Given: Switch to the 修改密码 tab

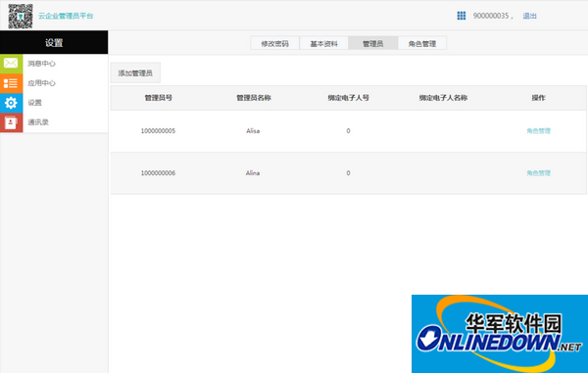Looking at the screenshot, I should point(274,43).
